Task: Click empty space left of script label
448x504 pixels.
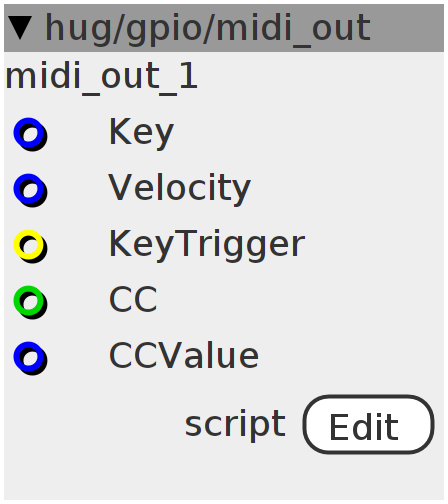Action: pyautogui.click(x=93, y=424)
